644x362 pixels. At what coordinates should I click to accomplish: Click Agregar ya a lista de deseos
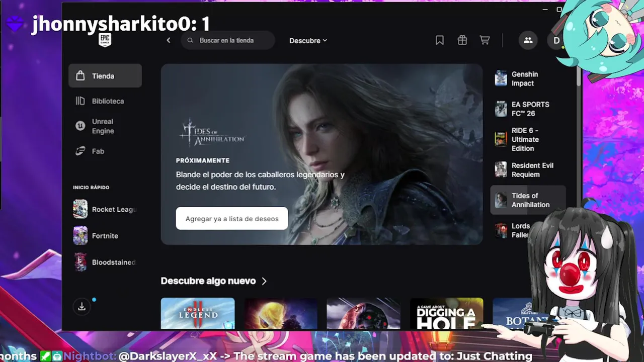[x=232, y=219]
